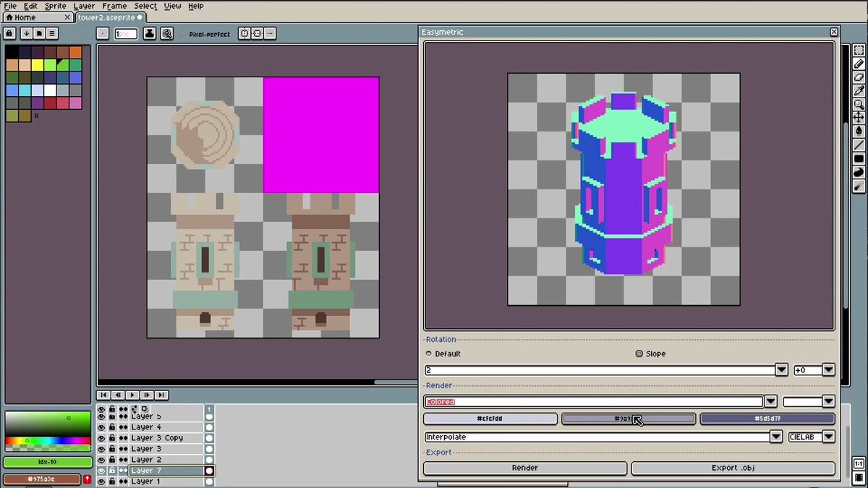This screenshot has height=488, width=868.
Task: Pick the yellow swatch in the palette
Action: click(38, 65)
